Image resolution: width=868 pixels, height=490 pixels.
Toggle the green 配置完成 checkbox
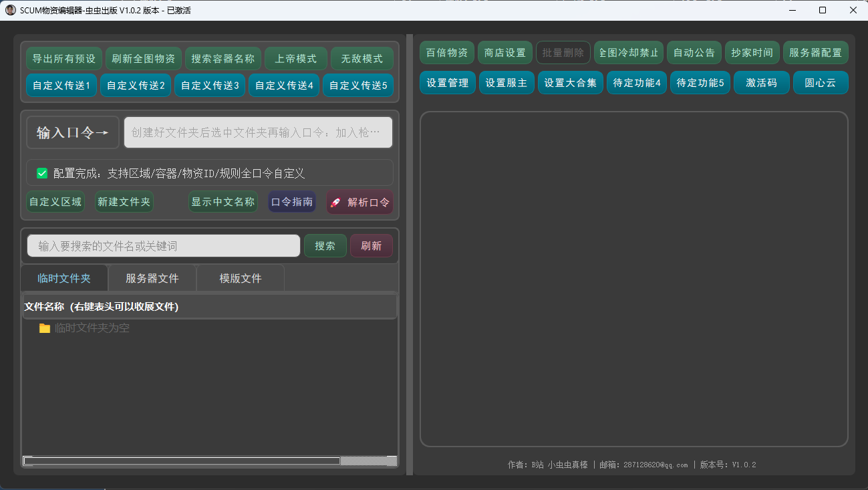coord(42,173)
